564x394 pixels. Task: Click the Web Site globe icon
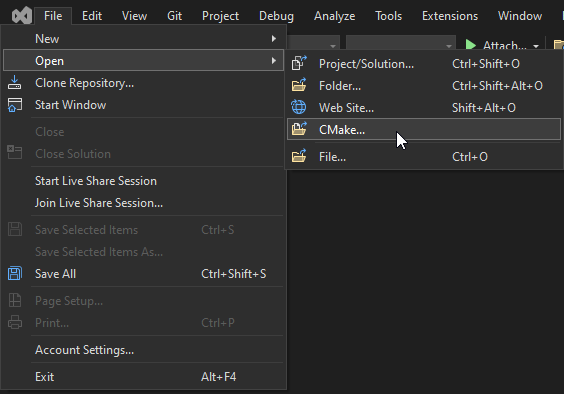299,107
